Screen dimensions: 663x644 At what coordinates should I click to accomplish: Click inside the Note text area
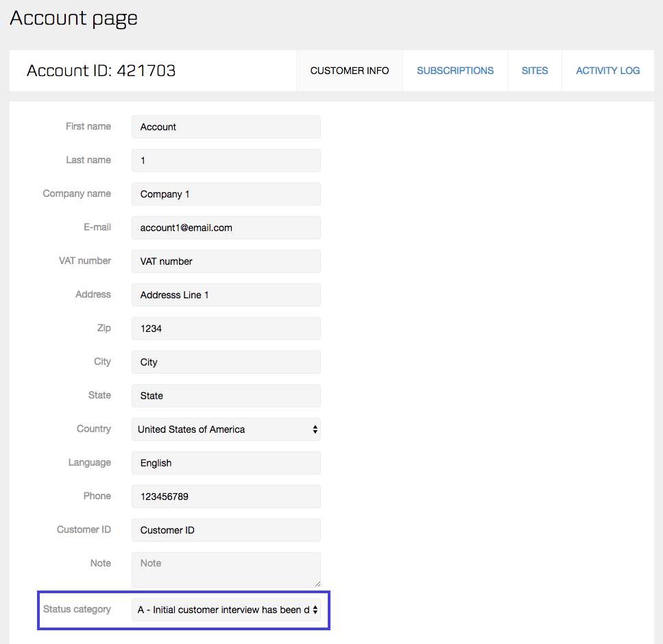[x=226, y=569]
